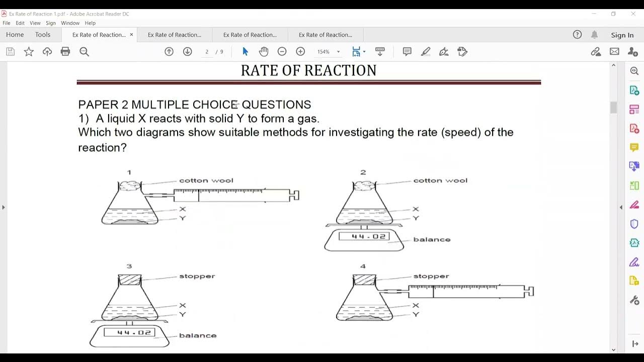Open Organize Pages green icon in right pane
644x362 pixels.
click(634, 186)
